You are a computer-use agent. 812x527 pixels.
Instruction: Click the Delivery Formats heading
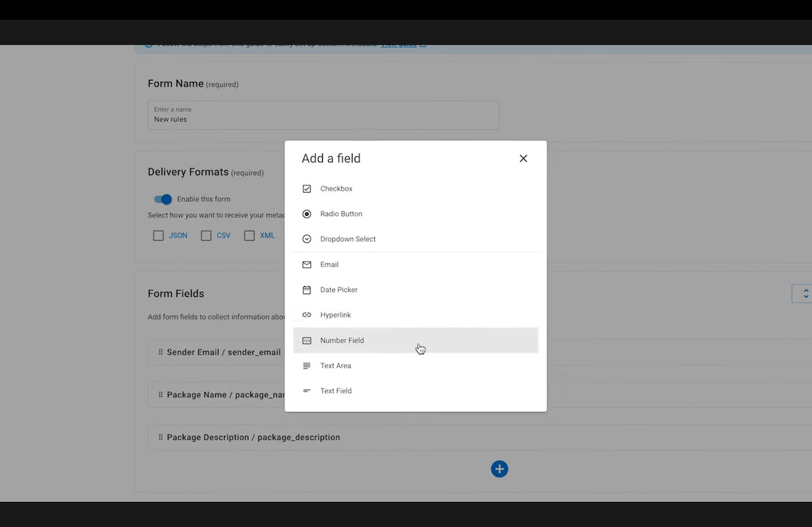point(188,172)
